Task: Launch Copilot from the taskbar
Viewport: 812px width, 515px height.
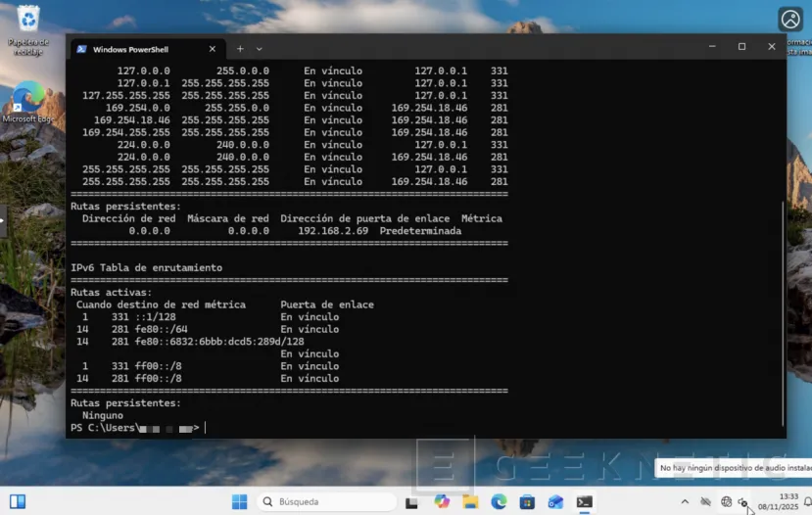Action: click(442, 501)
